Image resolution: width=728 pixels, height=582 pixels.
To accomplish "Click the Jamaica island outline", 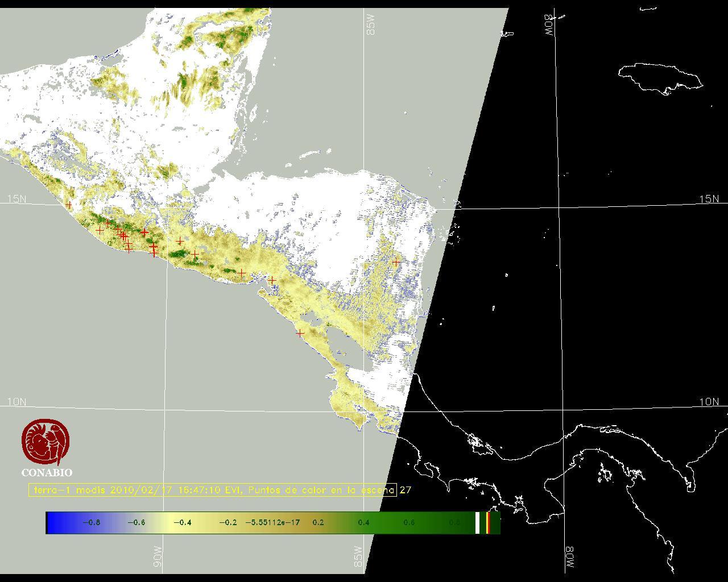I will 660,77.
